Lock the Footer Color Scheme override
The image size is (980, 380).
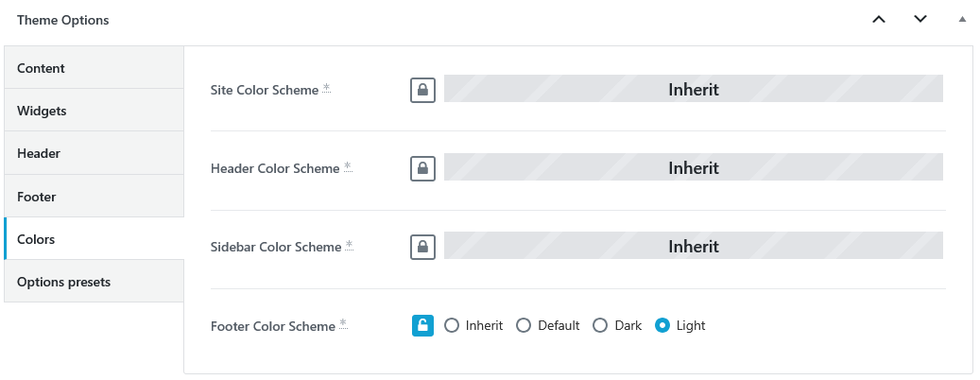[x=422, y=325]
